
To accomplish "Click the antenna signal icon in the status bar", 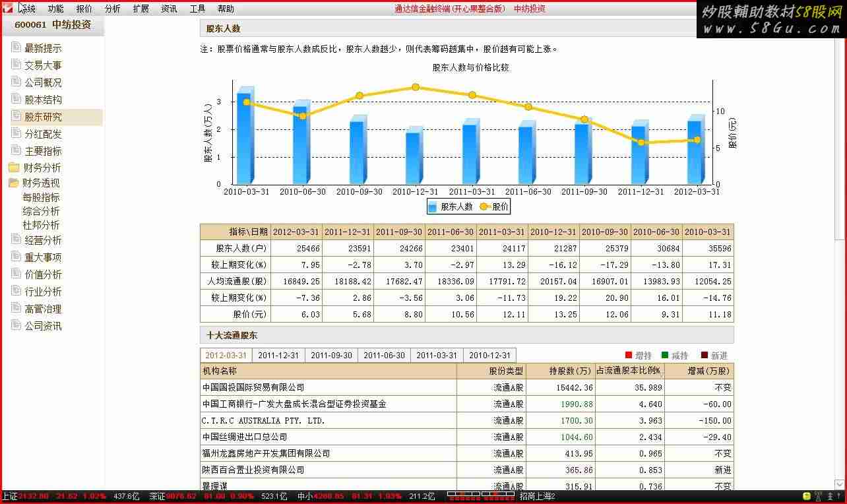I will coord(819,497).
